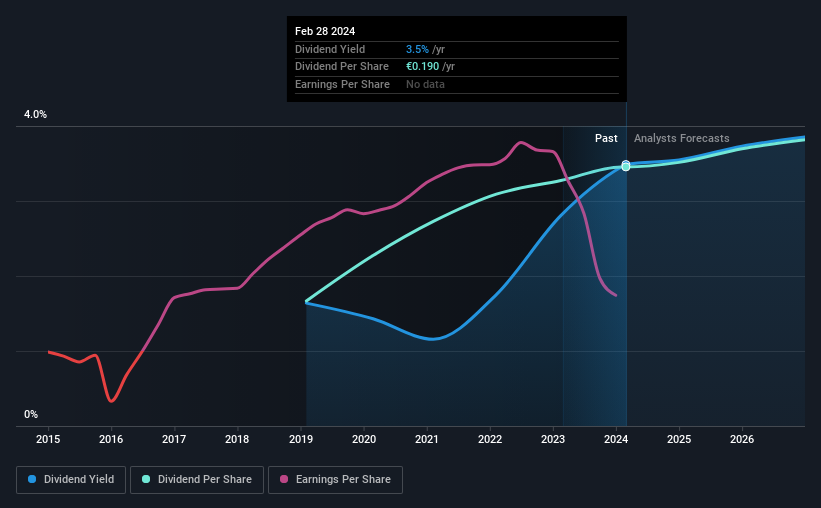The width and height of the screenshot is (821, 508).
Task: Click the 2021 x-axis year label
Action: click(x=427, y=439)
